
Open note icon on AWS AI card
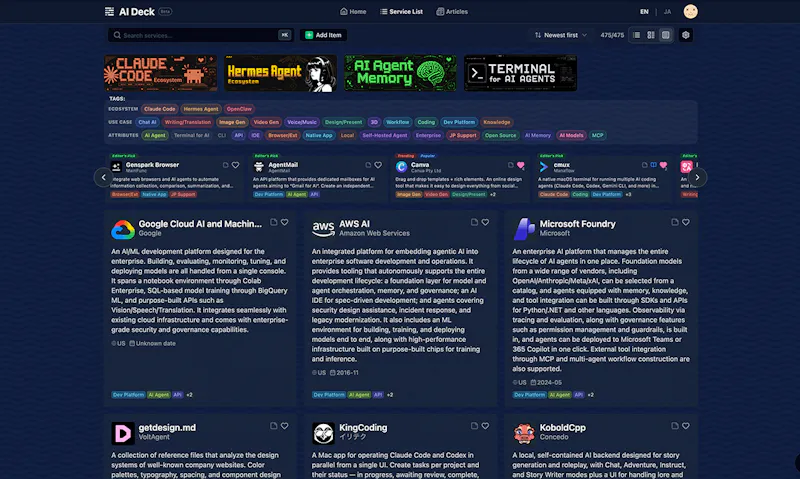(474, 222)
